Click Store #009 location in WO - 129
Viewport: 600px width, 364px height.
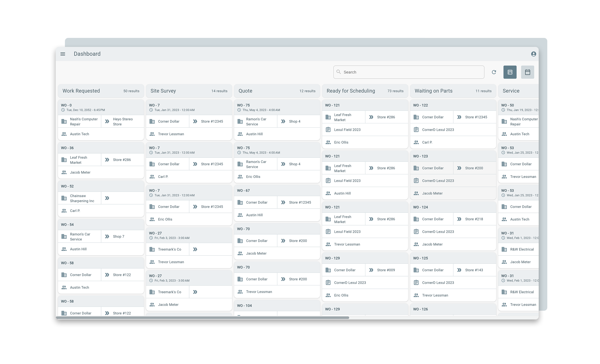coord(386,270)
